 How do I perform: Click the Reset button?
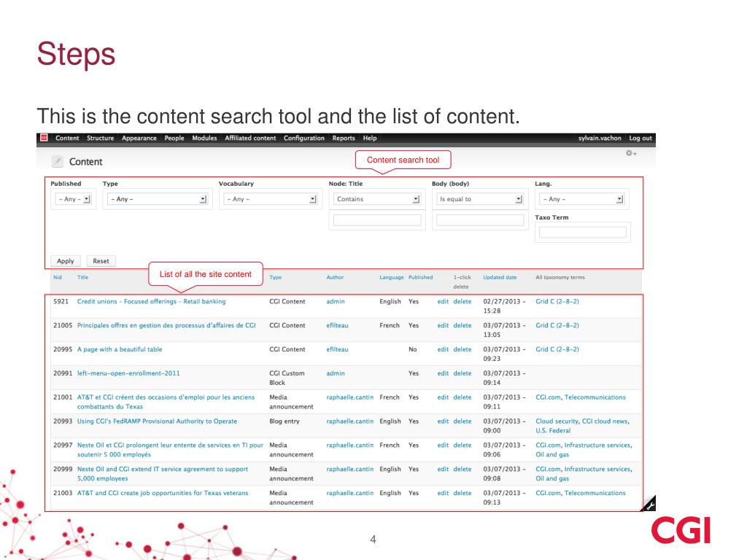101,261
